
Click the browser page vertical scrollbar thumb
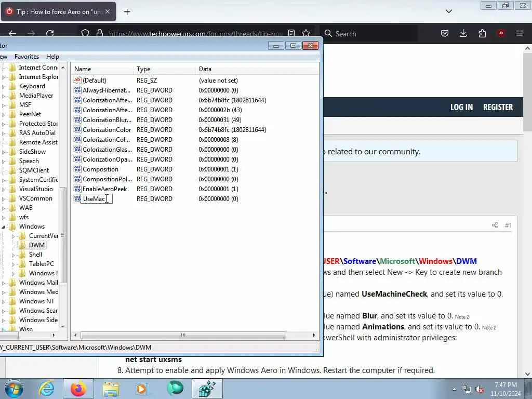pos(528,92)
